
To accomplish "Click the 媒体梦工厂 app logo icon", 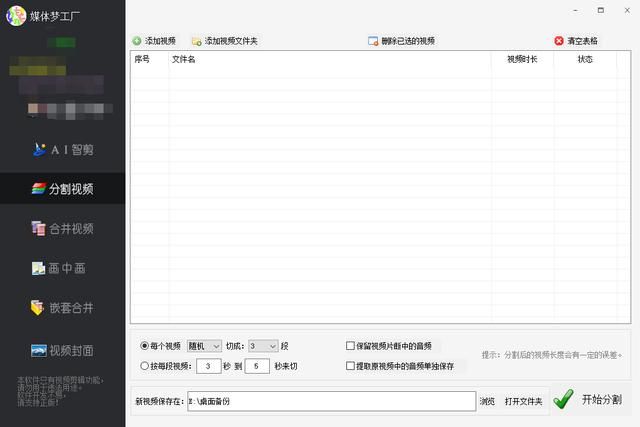I will click(16, 16).
